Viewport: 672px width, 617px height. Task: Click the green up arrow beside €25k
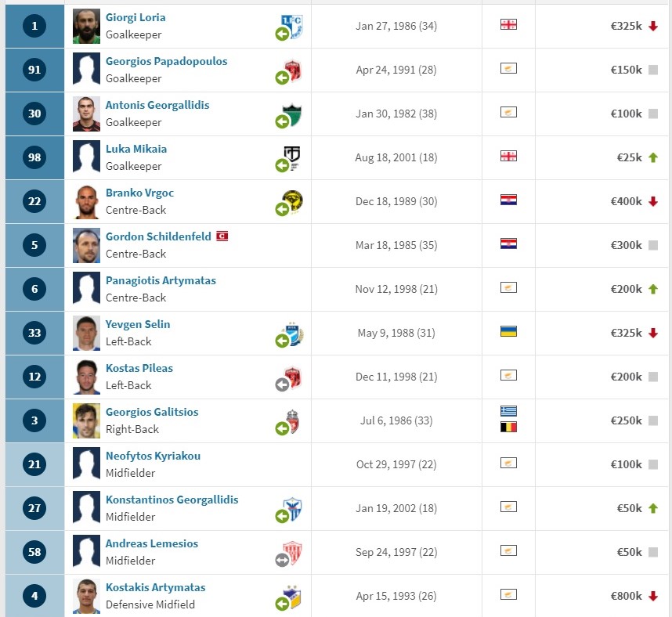coord(652,157)
